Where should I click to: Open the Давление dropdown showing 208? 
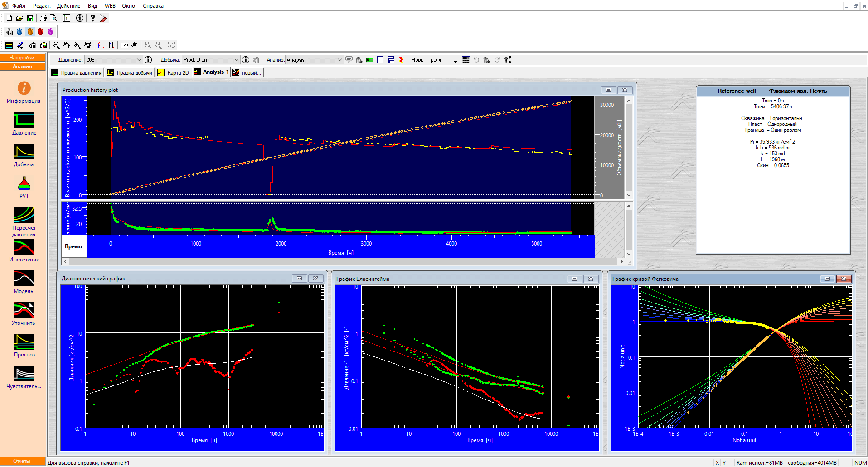click(x=114, y=60)
